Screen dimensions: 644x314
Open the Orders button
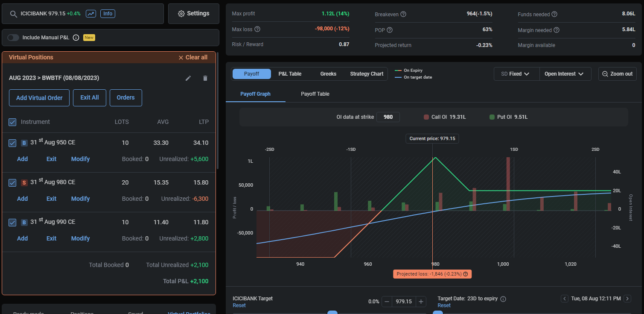125,98
